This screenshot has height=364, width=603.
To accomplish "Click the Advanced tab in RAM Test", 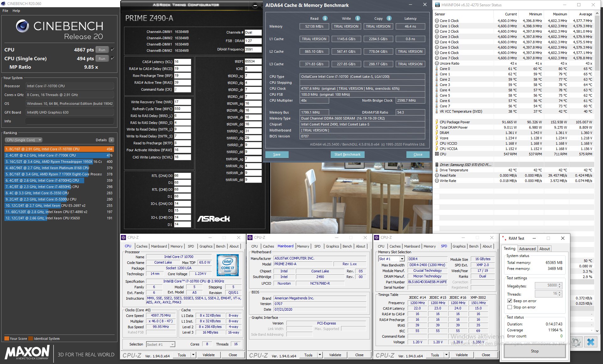I will [x=527, y=248].
